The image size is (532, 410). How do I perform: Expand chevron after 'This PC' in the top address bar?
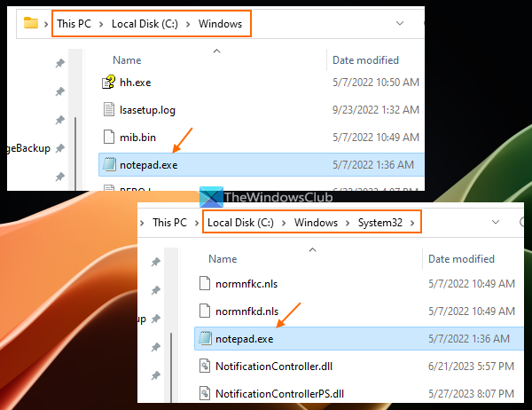coord(101,24)
